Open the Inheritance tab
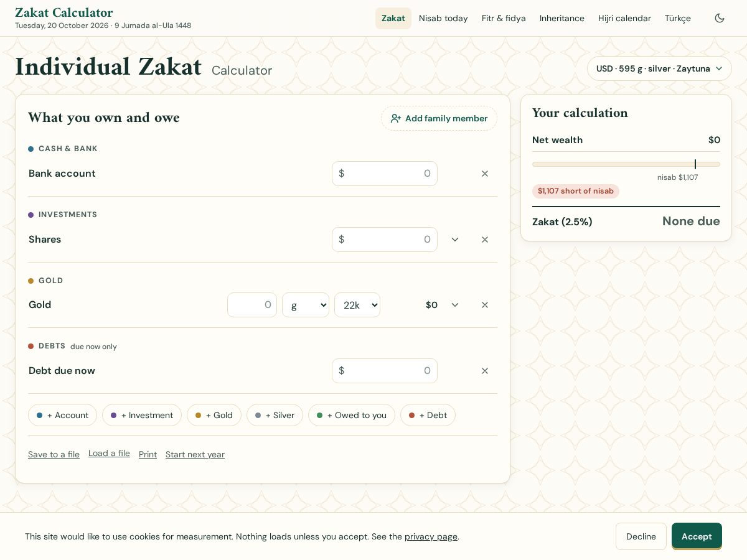Image resolution: width=747 pixels, height=560 pixels. tap(562, 18)
